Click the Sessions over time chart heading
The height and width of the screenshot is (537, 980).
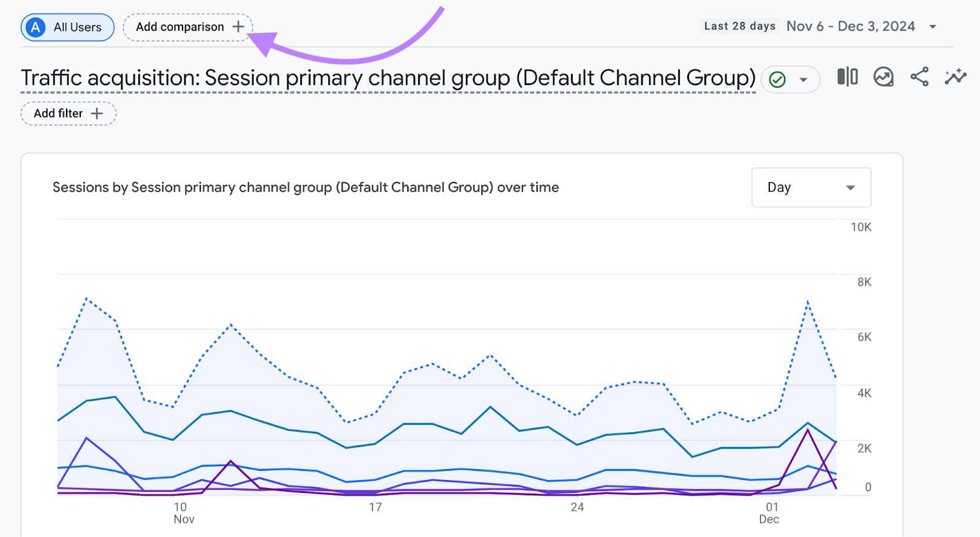pyautogui.click(x=306, y=187)
